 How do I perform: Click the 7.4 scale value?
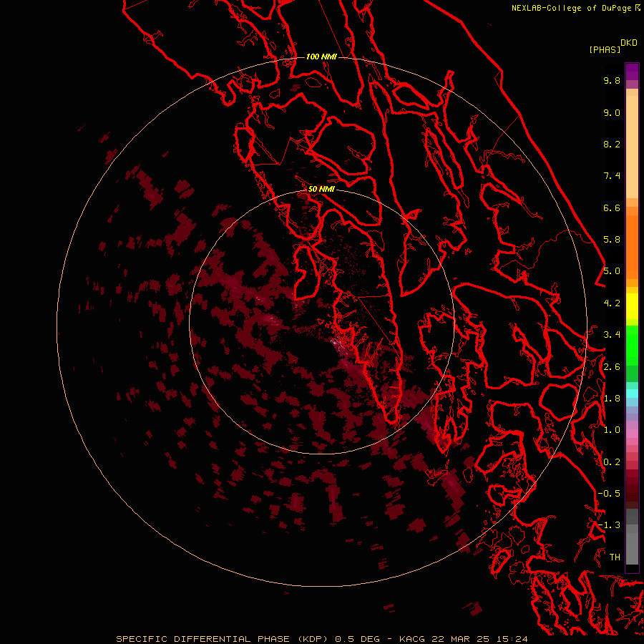point(612,176)
